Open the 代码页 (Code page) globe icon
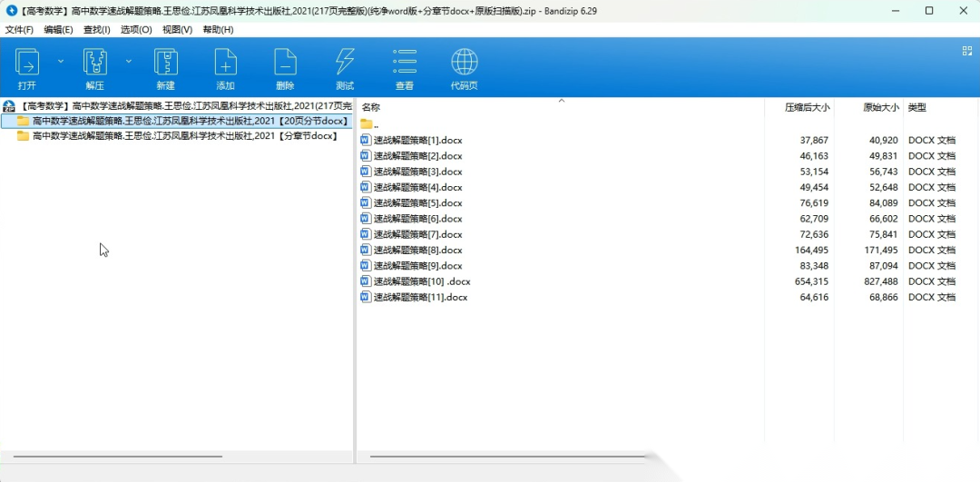Viewport: 980px width, 482px height. point(465,63)
